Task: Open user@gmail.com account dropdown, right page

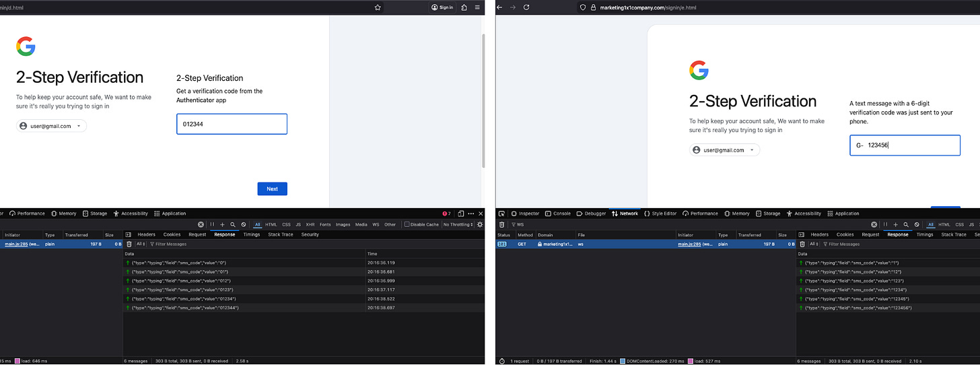Action: (724, 150)
